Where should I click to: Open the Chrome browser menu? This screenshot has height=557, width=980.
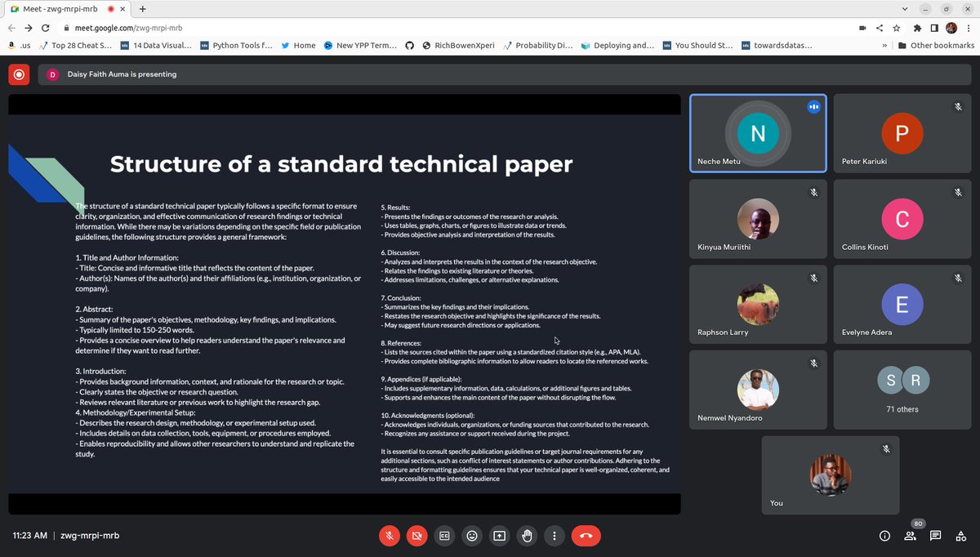pyautogui.click(x=969, y=27)
